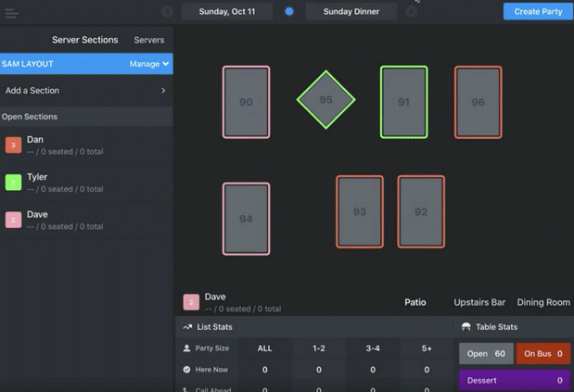Select table 91
The height and width of the screenshot is (392, 574).
[x=403, y=102]
